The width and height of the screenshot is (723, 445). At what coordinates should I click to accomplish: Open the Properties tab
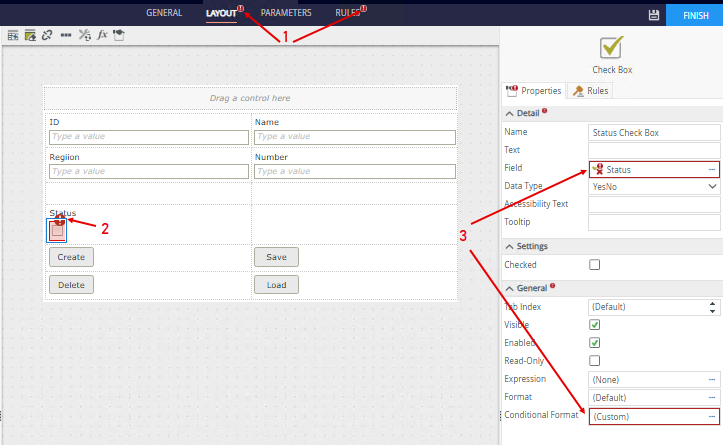534,91
